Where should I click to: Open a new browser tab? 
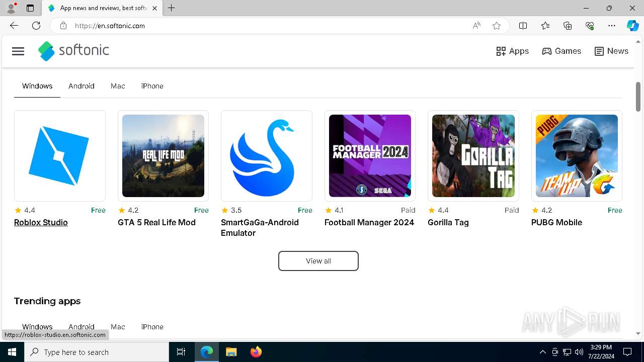point(172,8)
